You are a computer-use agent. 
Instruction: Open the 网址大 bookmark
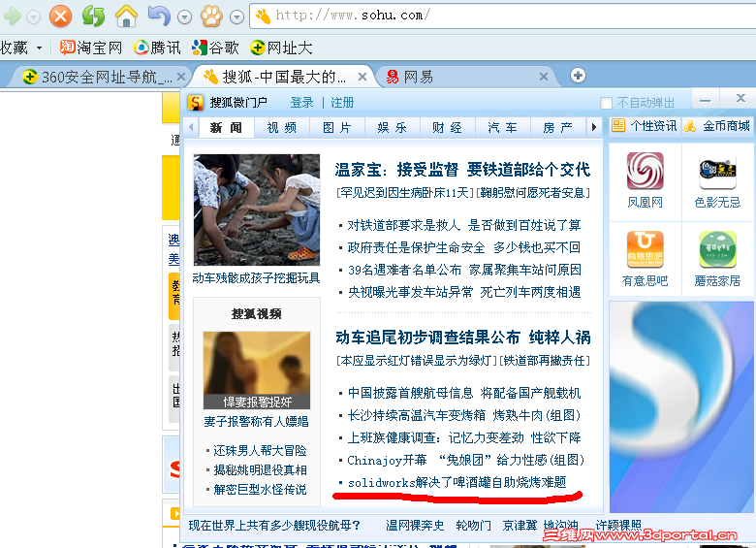(x=281, y=48)
